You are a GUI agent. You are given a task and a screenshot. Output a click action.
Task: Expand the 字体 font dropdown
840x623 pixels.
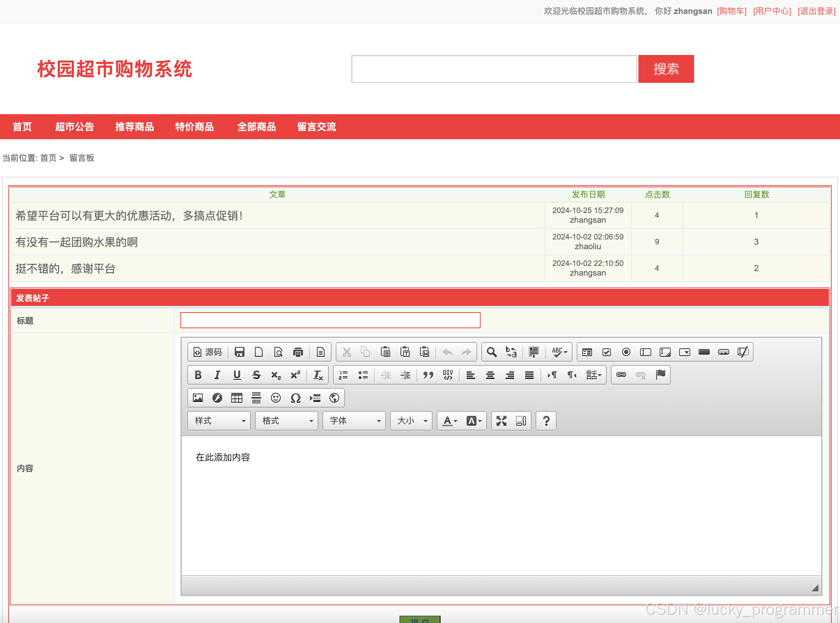354,421
